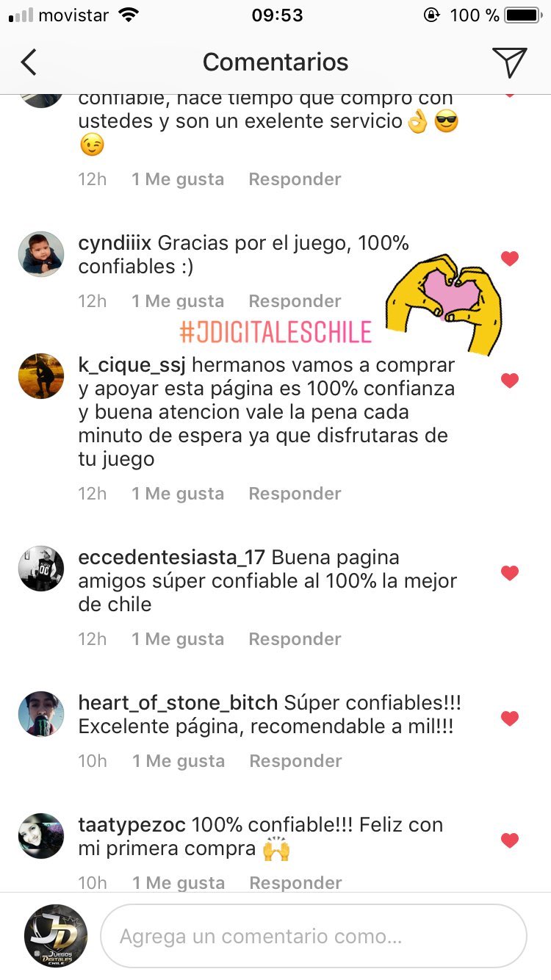Screen dimensions: 551x980
Task: Open heart_of_stone_bitch's avatar image
Action: [41, 714]
